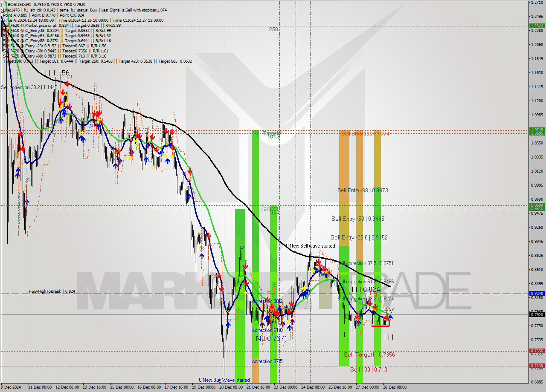Screen dimensions: 546x392
Task: Click the green 0.9594 price tag
Action: click(x=537, y=205)
